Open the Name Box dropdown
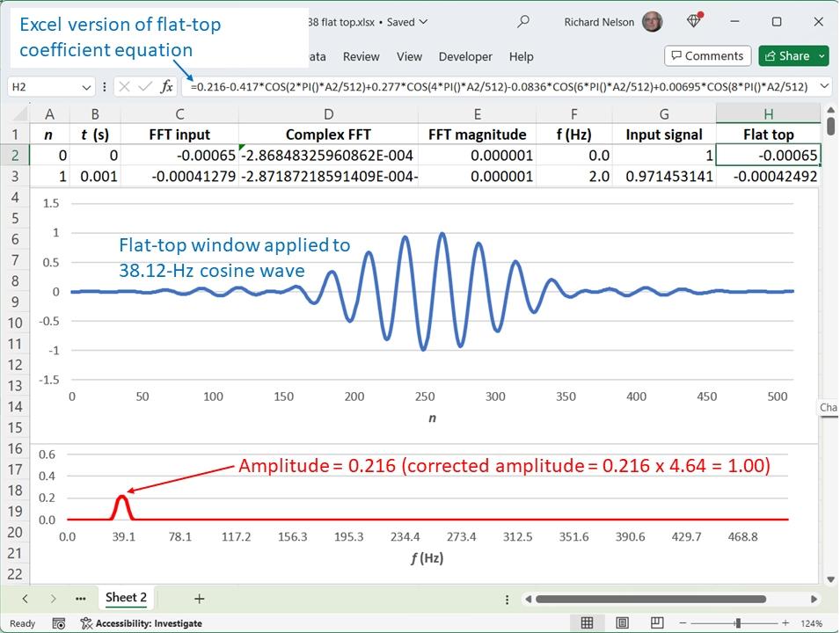 86,87
